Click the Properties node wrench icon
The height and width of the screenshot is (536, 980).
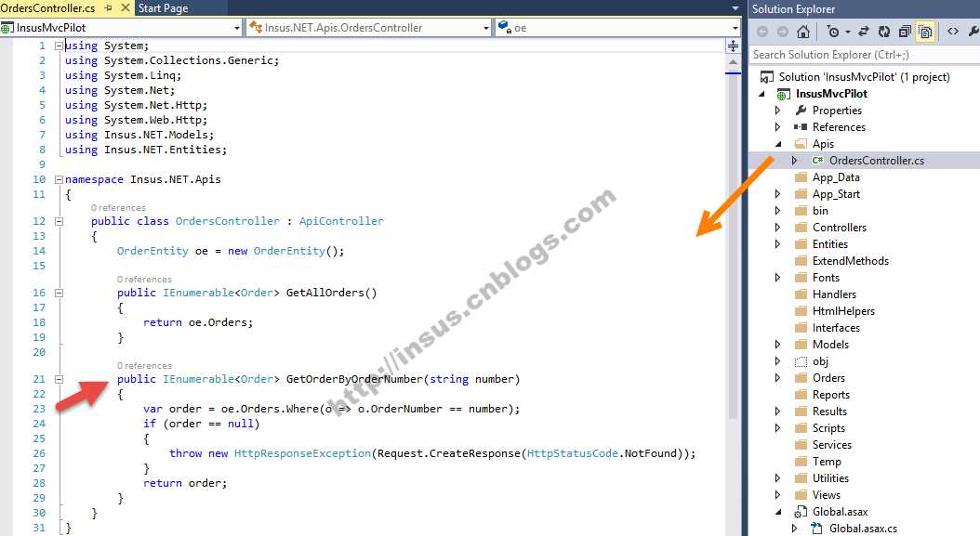pos(801,110)
